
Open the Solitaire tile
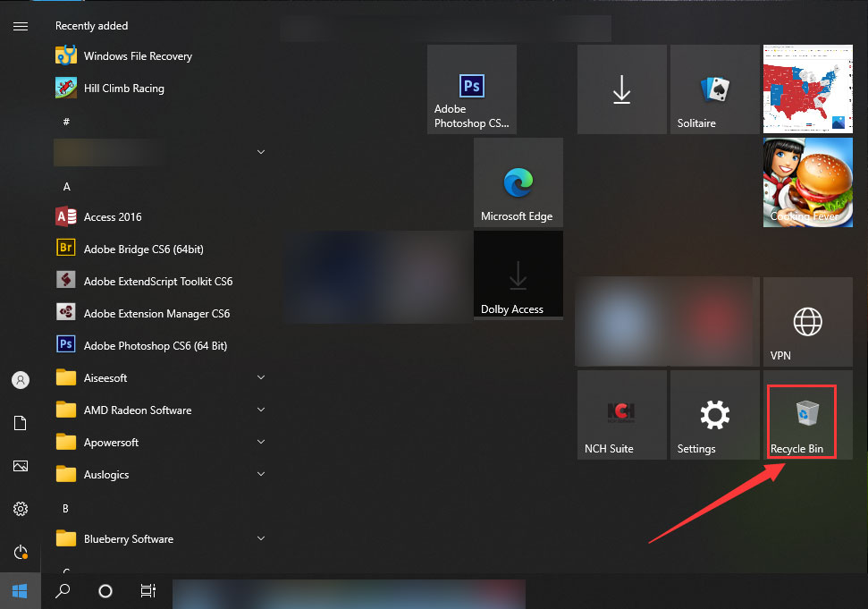[x=714, y=89]
